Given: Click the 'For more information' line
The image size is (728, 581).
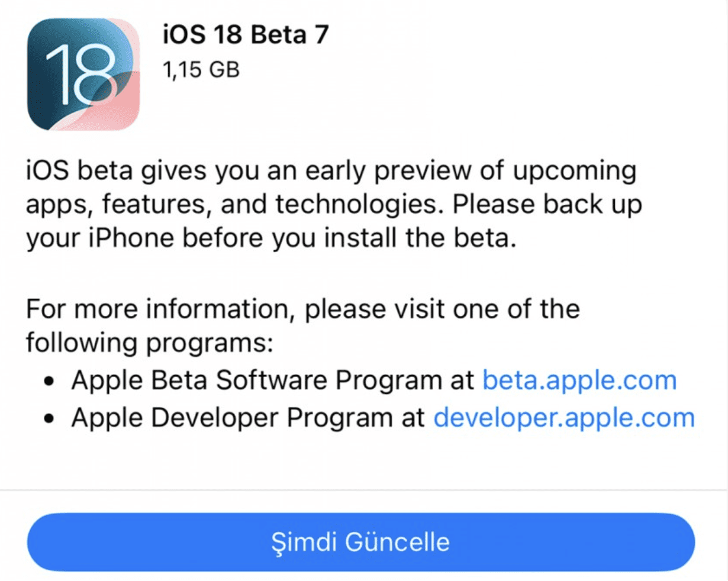Looking at the screenshot, I should click(x=302, y=309).
